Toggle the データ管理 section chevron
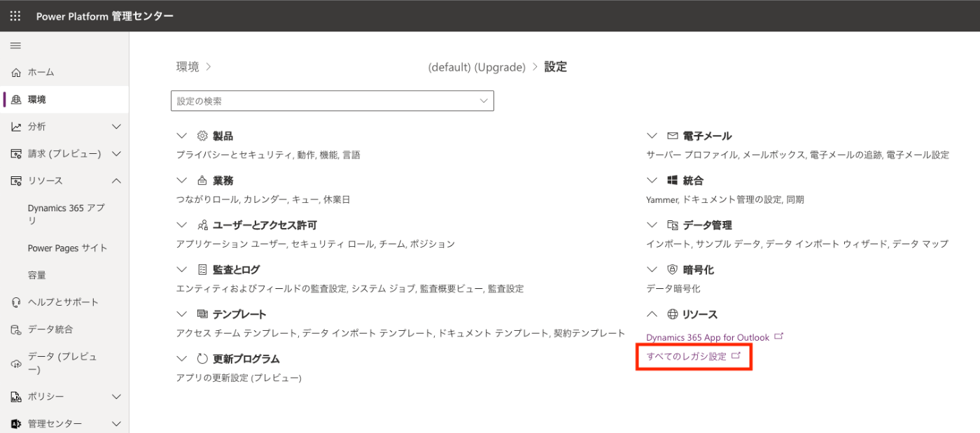Screen dimensions: 980x433 click(652, 225)
